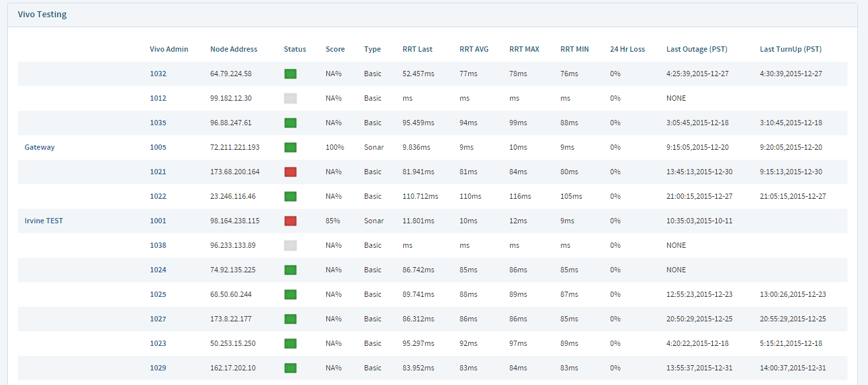The image size is (868, 385).
Task: Click the green status icon for node 1023
Action: point(290,343)
